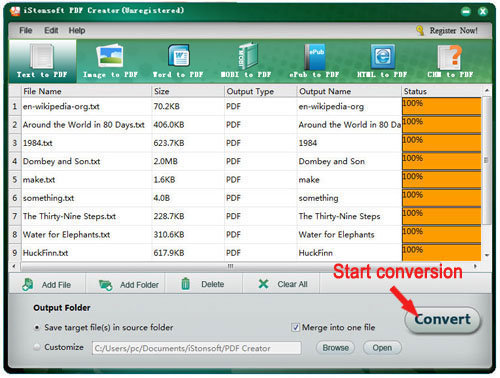
Task: Click the Open output folder button
Action: coord(382,348)
